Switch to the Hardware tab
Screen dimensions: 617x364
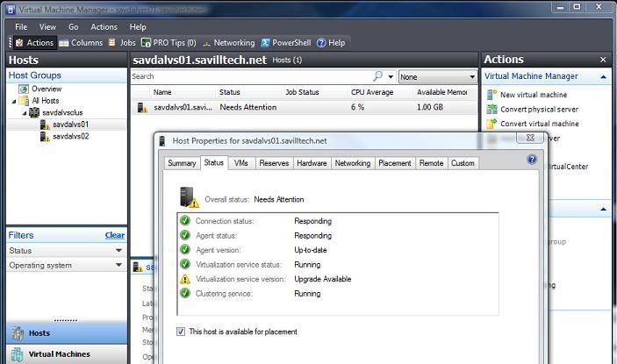pos(312,163)
